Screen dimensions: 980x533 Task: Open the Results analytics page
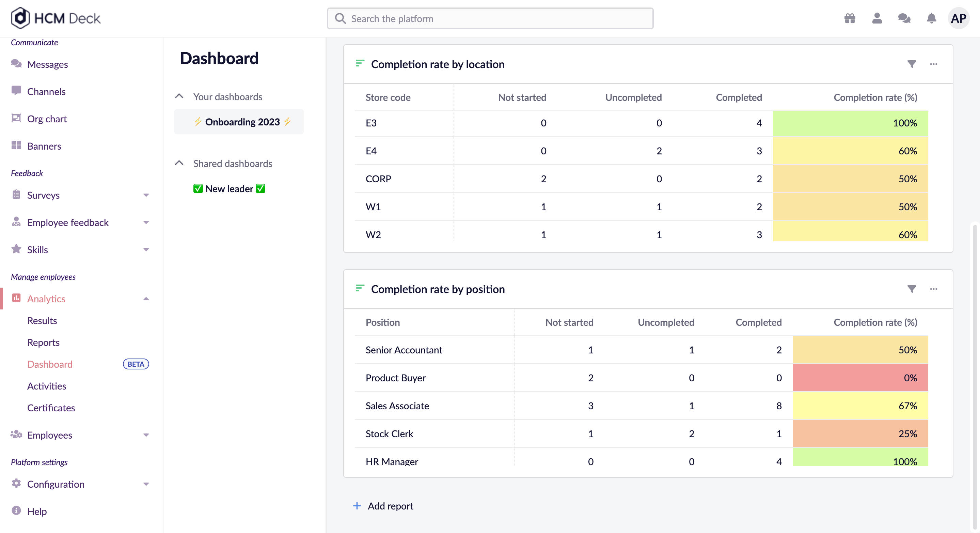42,321
